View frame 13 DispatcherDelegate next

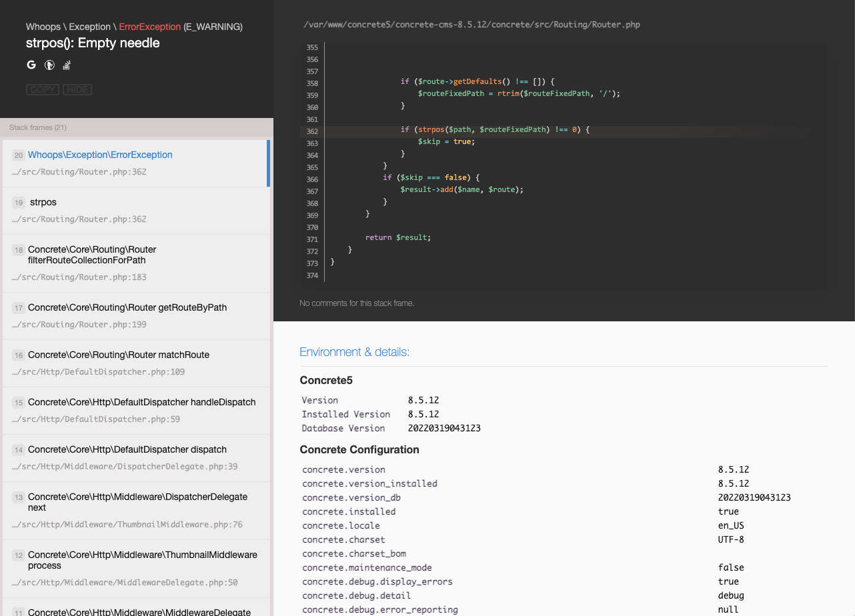point(136,511)
